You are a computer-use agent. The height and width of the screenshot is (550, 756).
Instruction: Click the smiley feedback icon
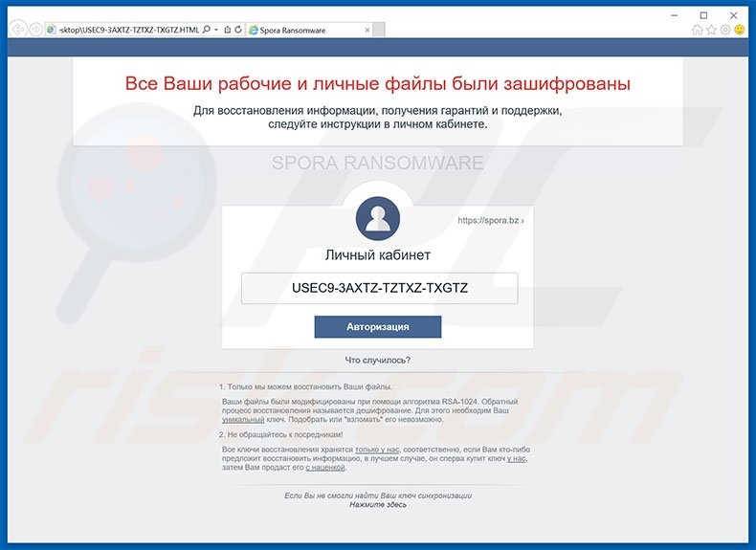click(739, 30)
